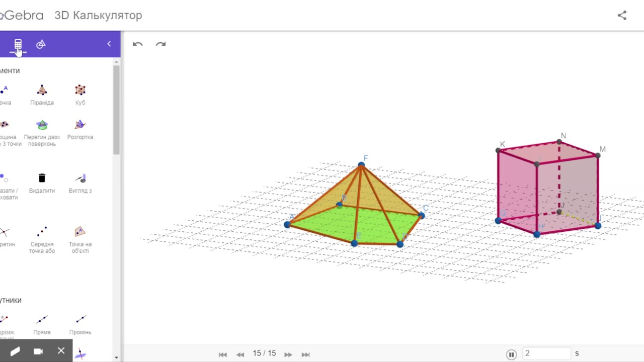This screenshot has height=362, width=644.
Task: Click the pen annotation tool icon
Action: (x=15, y=351)
